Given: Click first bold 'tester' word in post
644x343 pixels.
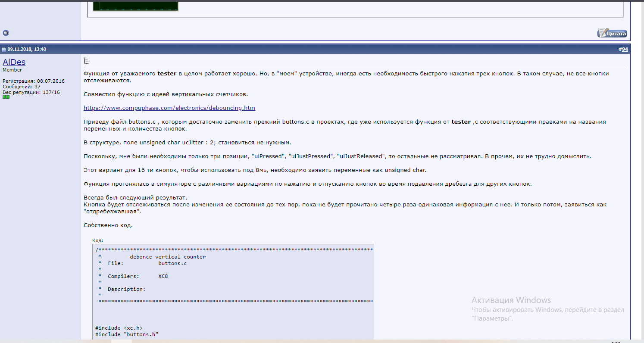Looking at the screenshot, I should pyautogui.click(x=167, y=73).
